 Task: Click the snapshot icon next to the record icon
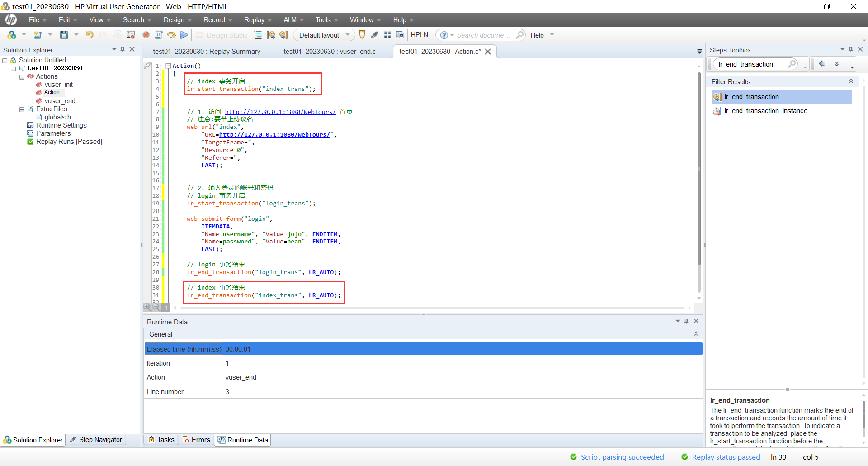(131, 35)
